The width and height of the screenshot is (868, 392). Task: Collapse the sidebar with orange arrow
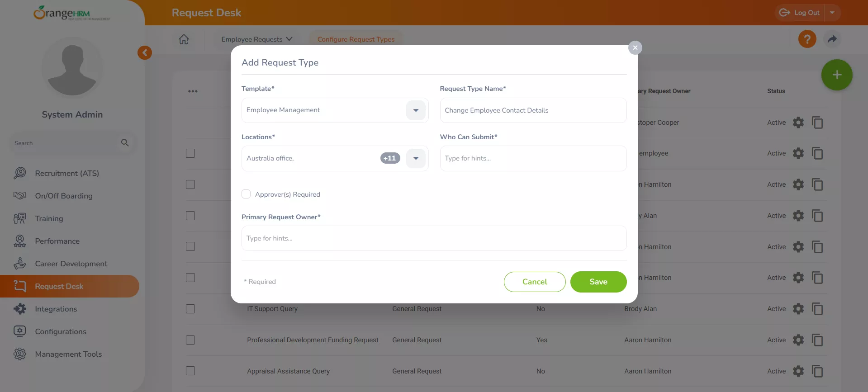click(x=145, y=53)
